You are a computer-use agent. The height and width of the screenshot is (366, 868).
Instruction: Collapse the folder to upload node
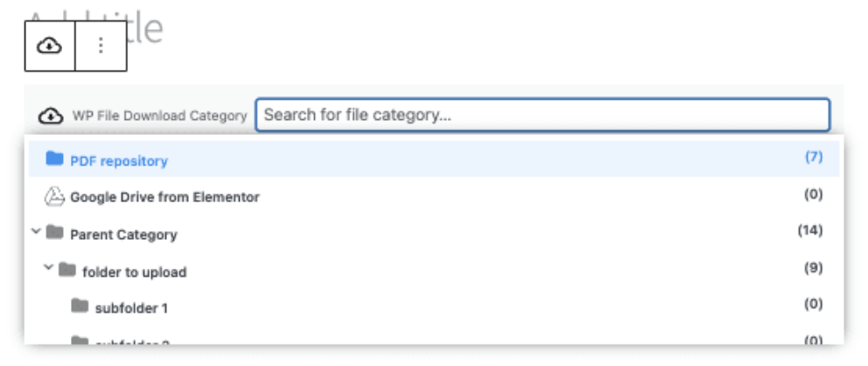pos(48,270)
